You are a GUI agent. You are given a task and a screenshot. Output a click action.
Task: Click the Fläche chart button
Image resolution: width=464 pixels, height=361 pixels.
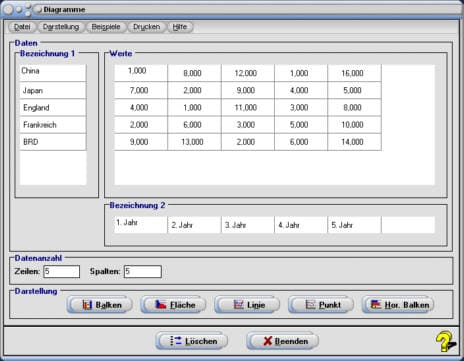173,305
